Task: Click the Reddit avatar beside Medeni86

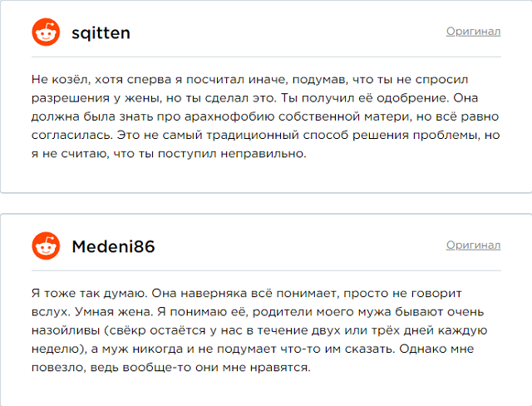Action: pyautogui.click(x=46, y=245)
